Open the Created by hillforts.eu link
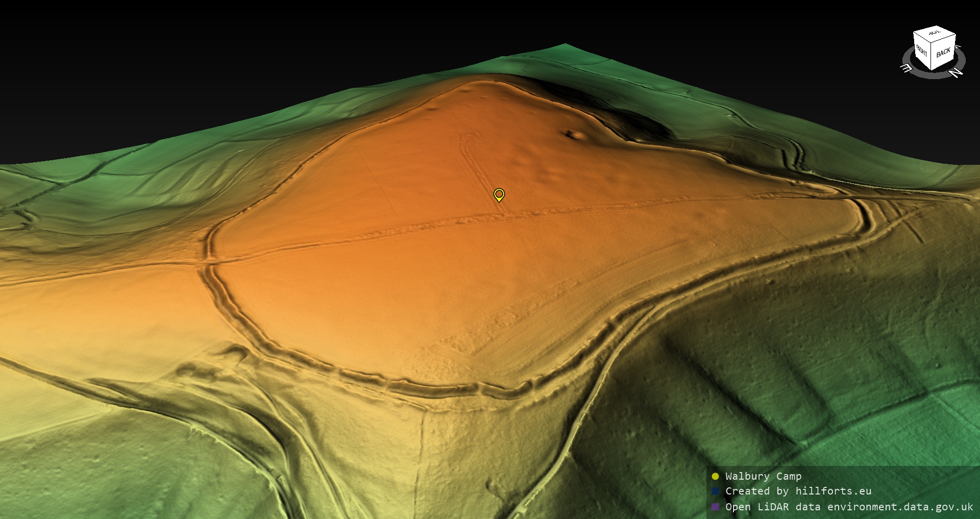Screen dimensions: 980x519 pyautogui.click(x=798, y=491)
